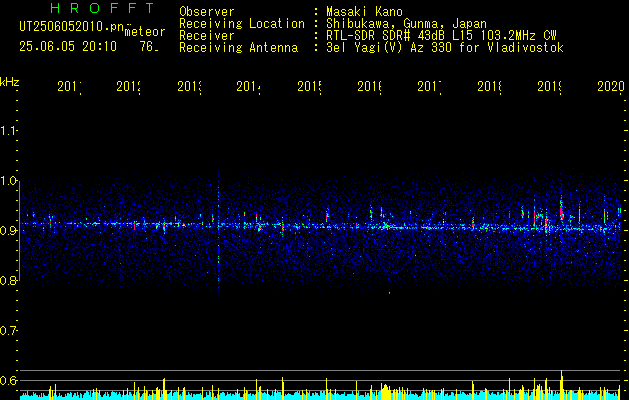Click Shibukawa, Gunma, Japan text

tap(406, 24)
